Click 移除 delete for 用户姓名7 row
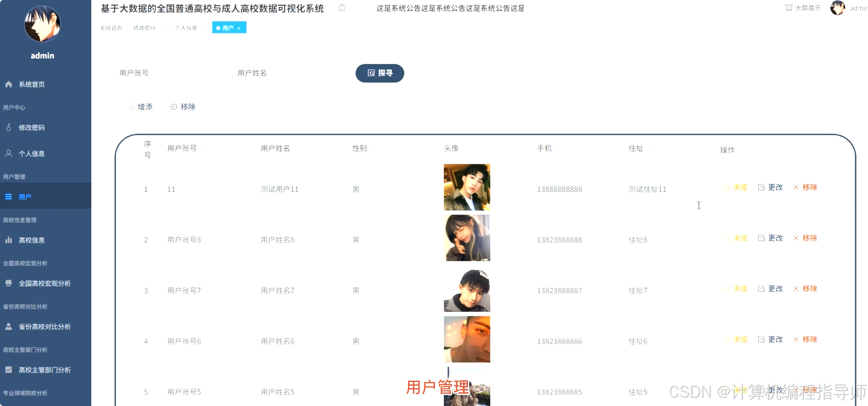The width and height of the screenshot is (868, 406). [805, 289]
